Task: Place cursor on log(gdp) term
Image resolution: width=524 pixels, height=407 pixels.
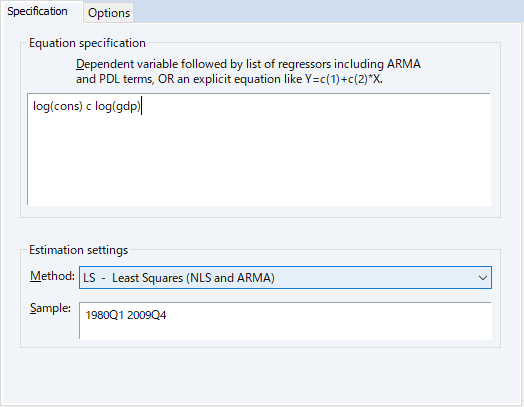Action: [118, 106]
